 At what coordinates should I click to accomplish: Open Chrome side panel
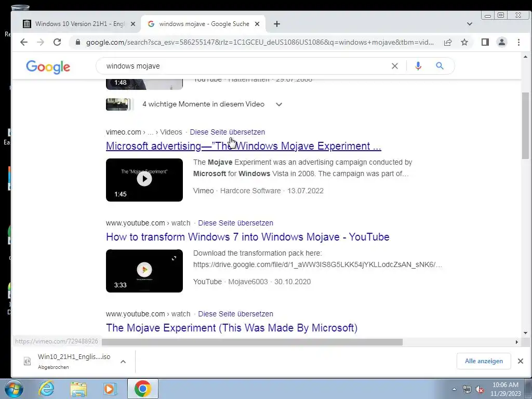tap(485, 42)
